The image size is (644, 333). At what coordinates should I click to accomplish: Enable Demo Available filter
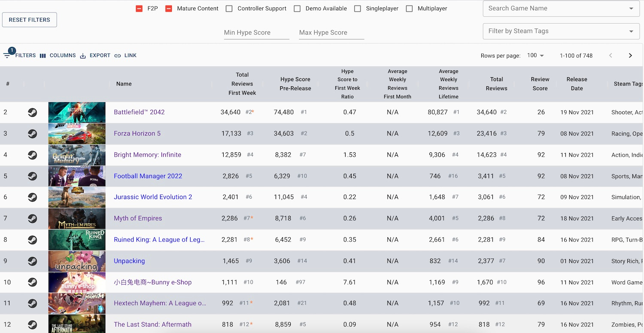click(x=297, y=9)
